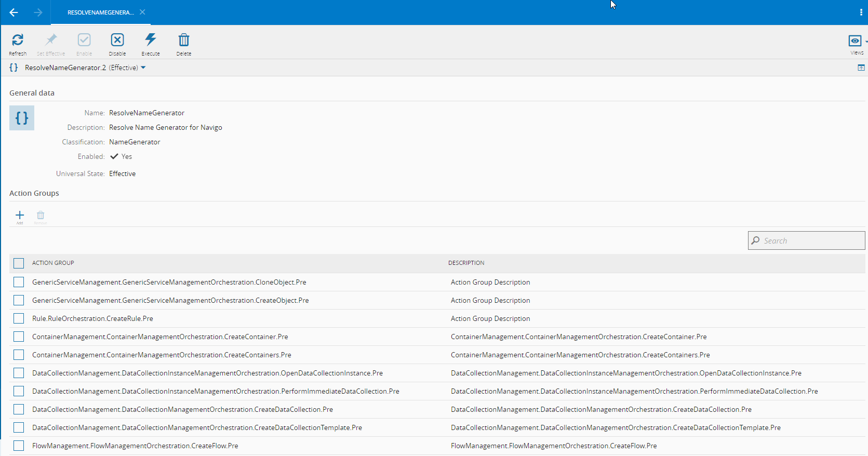The image size is (868, 456).
Task: Click the Description value Resolve Name Generator for Navigo
Action: (166, 127)
